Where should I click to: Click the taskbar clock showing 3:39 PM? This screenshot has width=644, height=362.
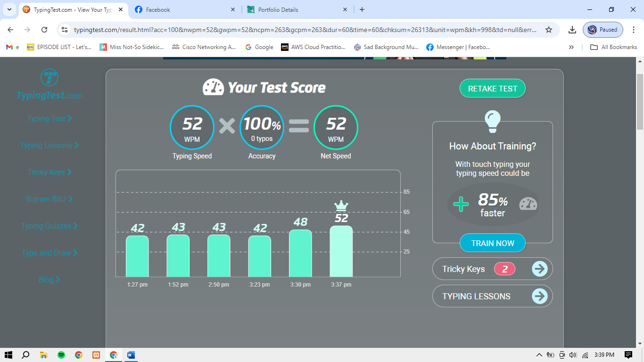(x=604, y=355)
